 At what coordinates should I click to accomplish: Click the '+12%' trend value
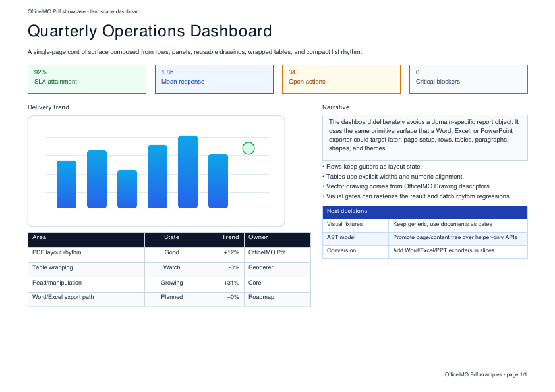[x=231, y=252]
